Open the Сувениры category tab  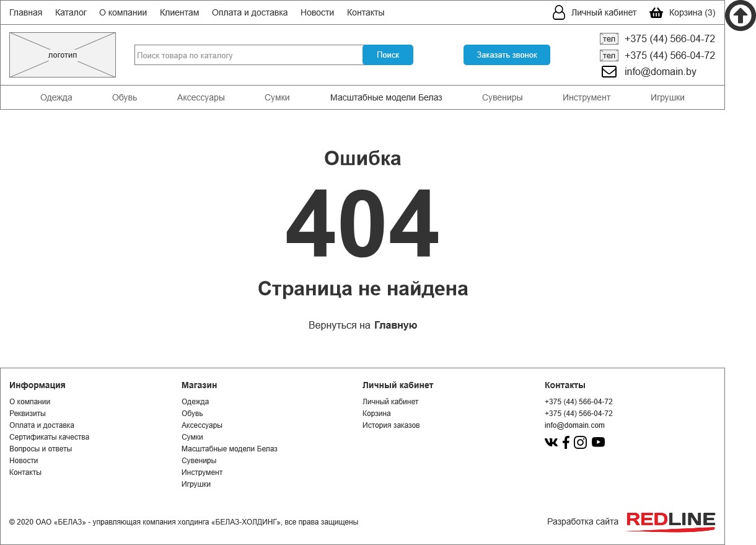pyautogui.click(x=502, y=97)
